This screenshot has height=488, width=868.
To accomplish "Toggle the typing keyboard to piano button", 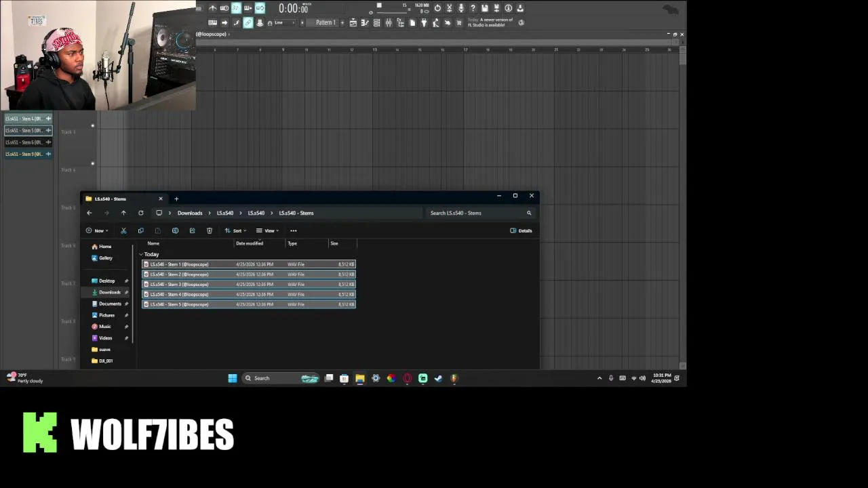I will tap(212, 22).
